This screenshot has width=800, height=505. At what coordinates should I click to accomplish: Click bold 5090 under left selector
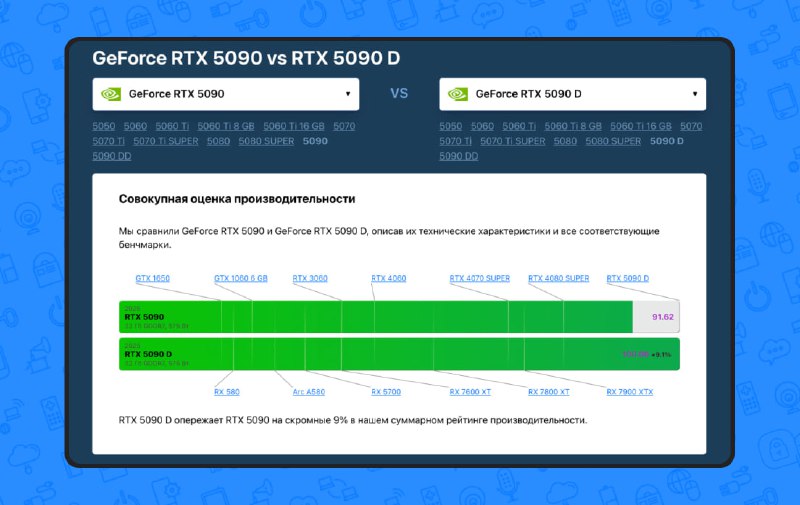click(315, 141)
